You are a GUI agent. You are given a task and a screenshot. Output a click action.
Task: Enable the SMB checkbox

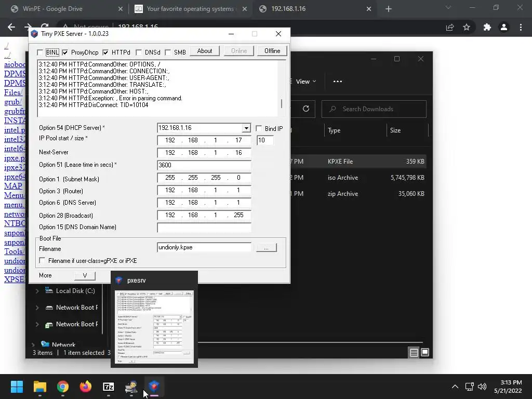tap(168, 52)
